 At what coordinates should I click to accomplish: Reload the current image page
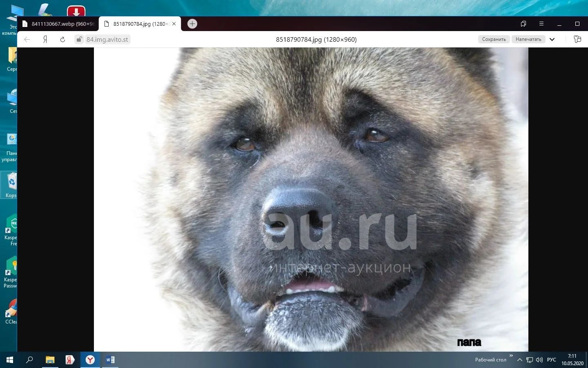point(62,39)
